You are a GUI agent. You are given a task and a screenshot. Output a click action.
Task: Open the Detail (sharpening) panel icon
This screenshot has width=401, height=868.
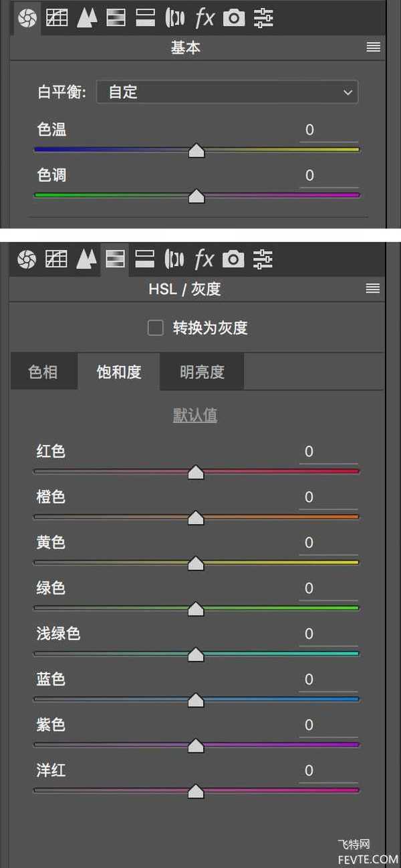(x=86, y=17)
